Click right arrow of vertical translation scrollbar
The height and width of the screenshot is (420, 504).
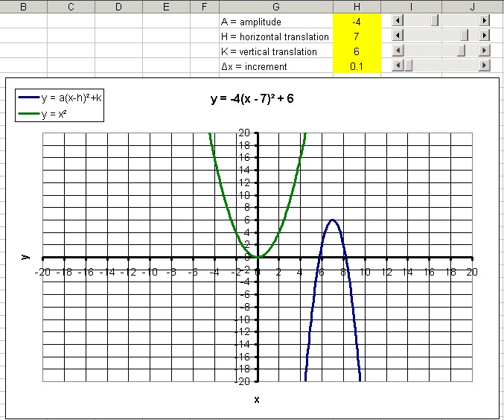(x=485, y=51)
